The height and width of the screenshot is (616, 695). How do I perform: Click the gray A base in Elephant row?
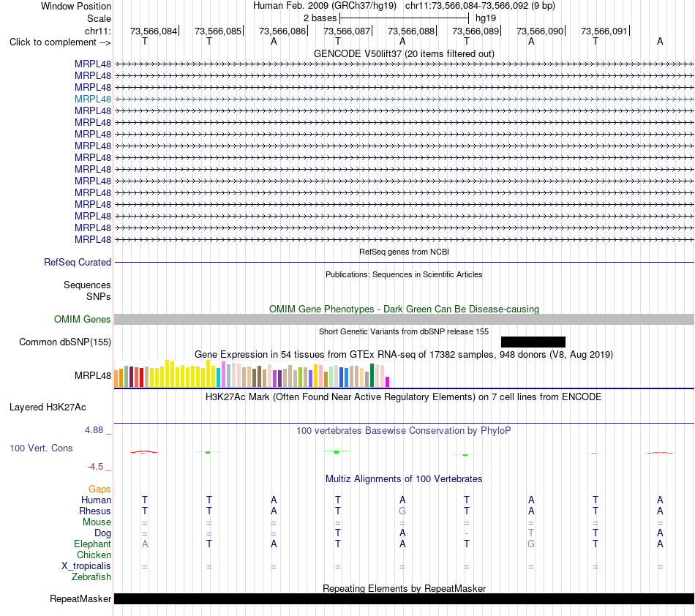[145, 544]
